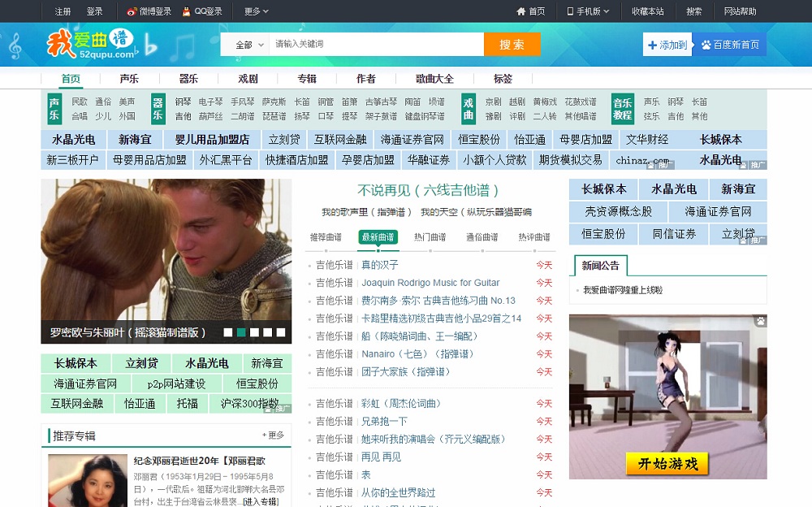Screen dimensions: 812x507
Task: Select the fourth slide indicator square
Action: pos(267,332)
